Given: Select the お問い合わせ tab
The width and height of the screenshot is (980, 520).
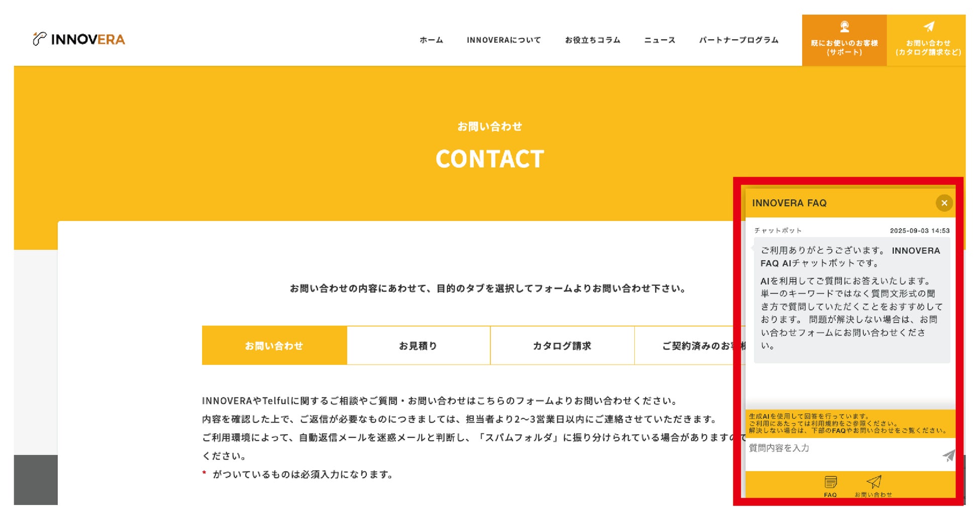Looking at the screenshot, I should coord(274,346).
